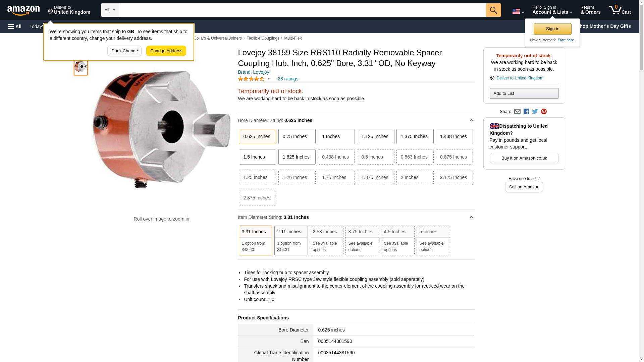Image resolution: width=644 pixels, height=362 pixels.
Task: Share product on Facebook
Action: [526, 112]
